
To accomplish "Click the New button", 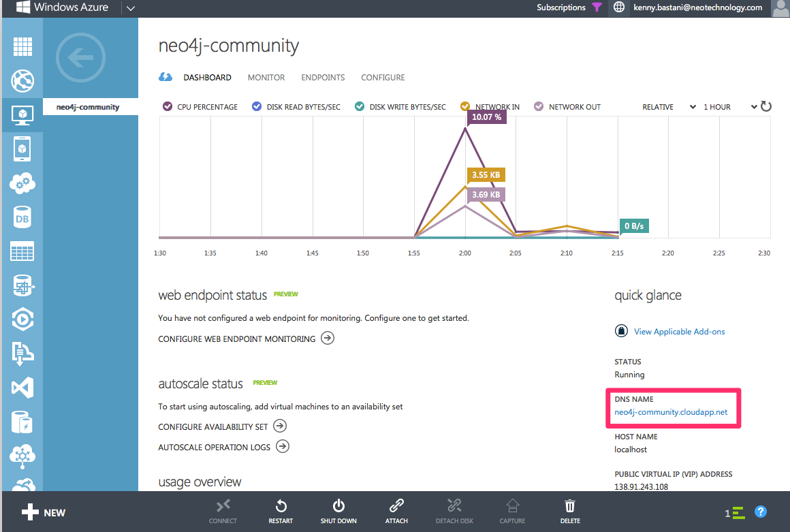I will click(44, 512).
